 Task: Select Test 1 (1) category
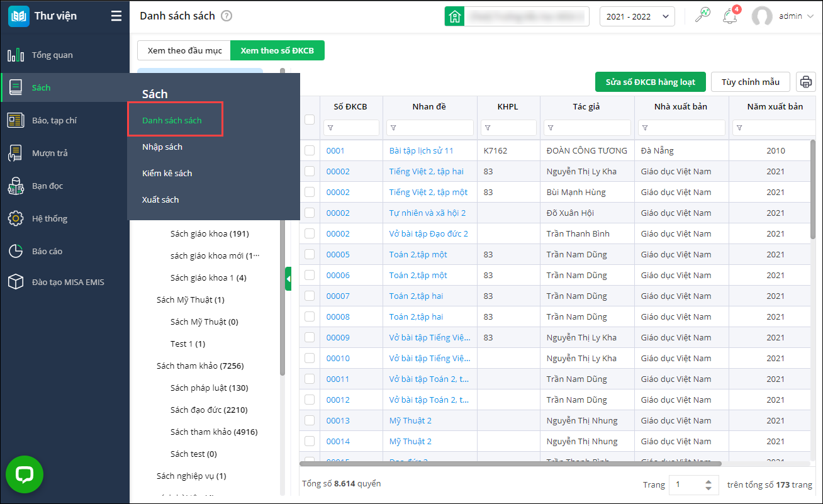tap(188, 344)
